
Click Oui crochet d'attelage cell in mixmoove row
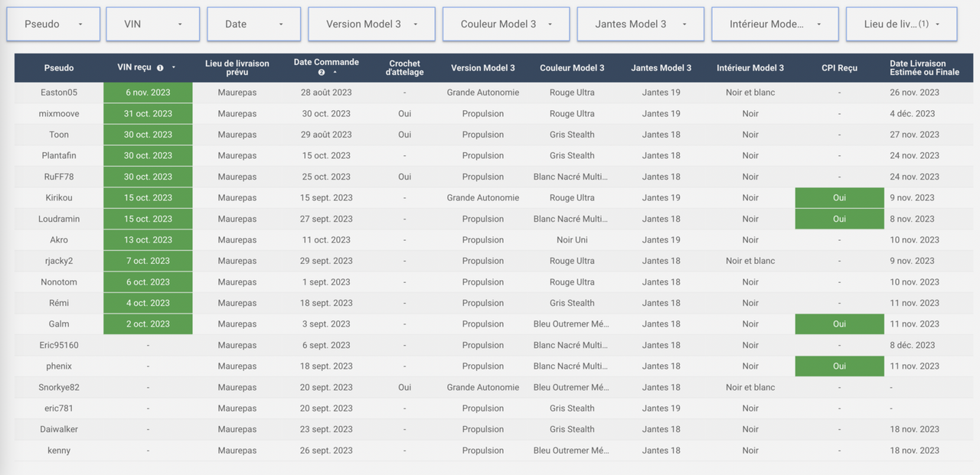(x=405, y=114)
